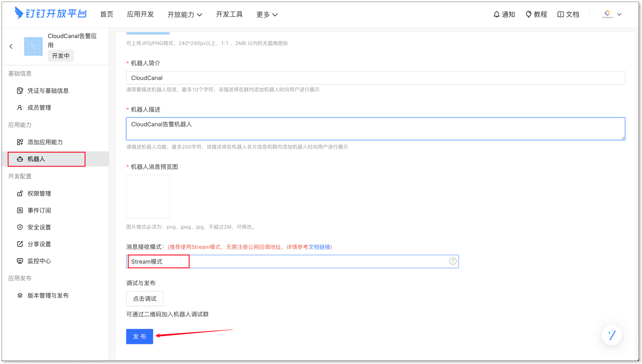The image size is (642, 364).
Task: Open 权限管理 in sidebar
Action: pyautogui.click(x=39, y=194)
